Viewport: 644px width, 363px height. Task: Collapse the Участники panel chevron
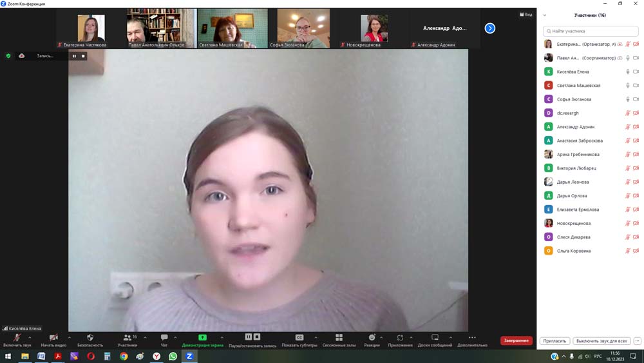pos(545,15)
